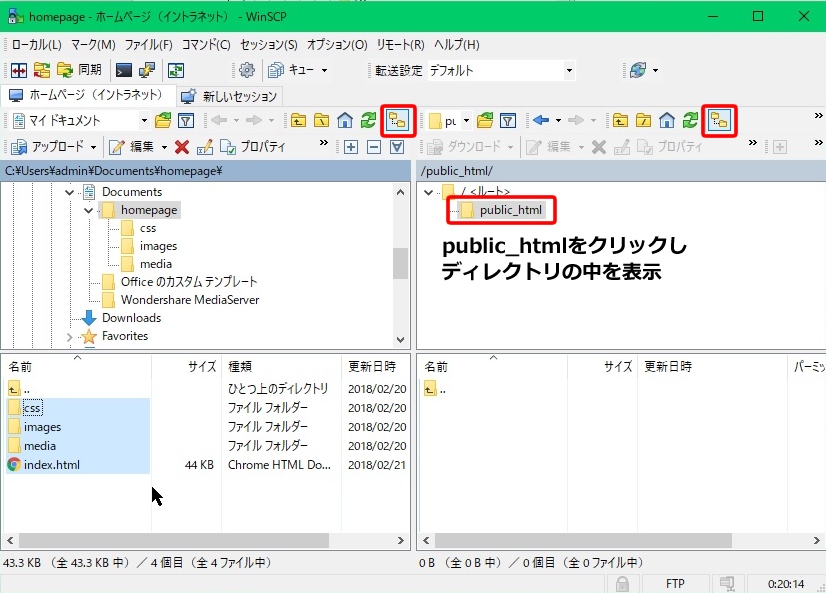Open the 転送設定 デフォルト combo box

[x=500, y=70]
